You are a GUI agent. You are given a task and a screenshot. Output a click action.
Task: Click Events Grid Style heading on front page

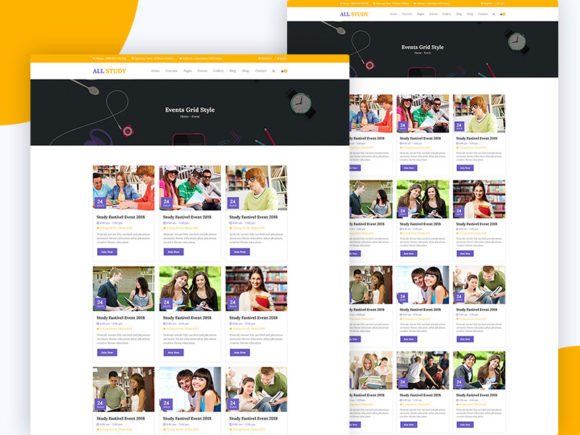(x=190, y=110)
